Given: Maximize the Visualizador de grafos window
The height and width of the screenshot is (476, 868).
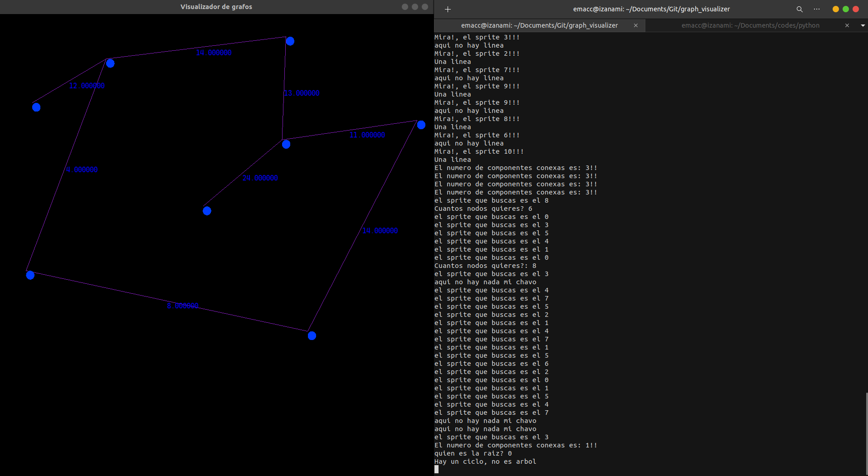Looking at the screenshot, I should 415,7.
